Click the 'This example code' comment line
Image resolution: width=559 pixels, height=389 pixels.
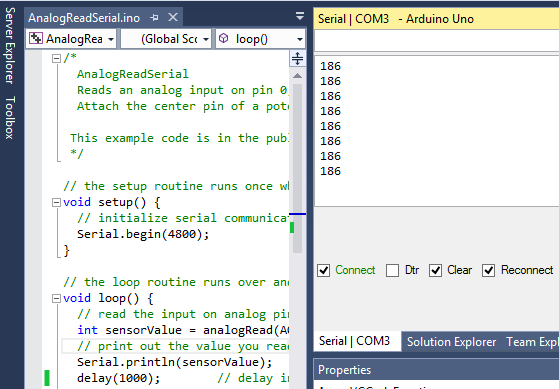click(x=179, y=138)
